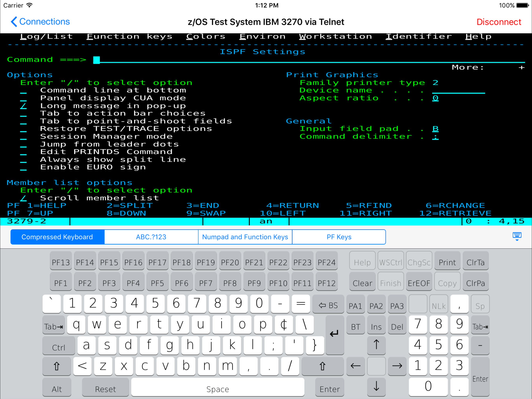Switch to Compressed Keyboard tab
Viewport: 532px width, 399px height.
tap(57, 237)
